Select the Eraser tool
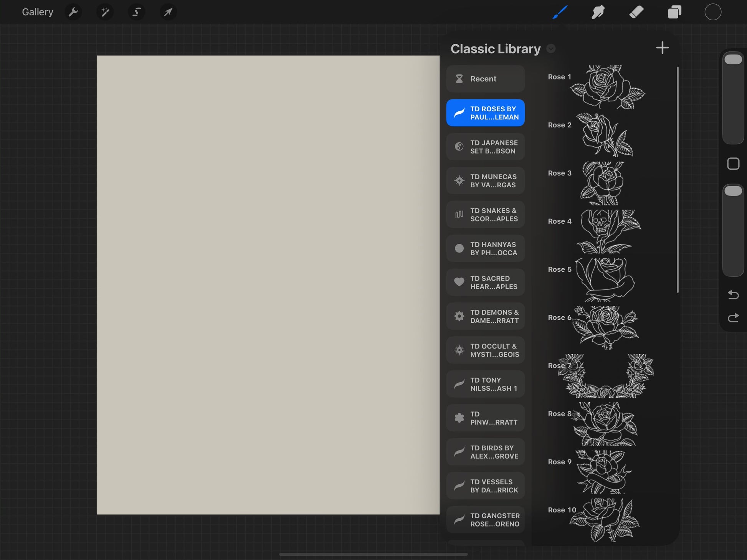The image size is (747, 560). coord(636,12)
